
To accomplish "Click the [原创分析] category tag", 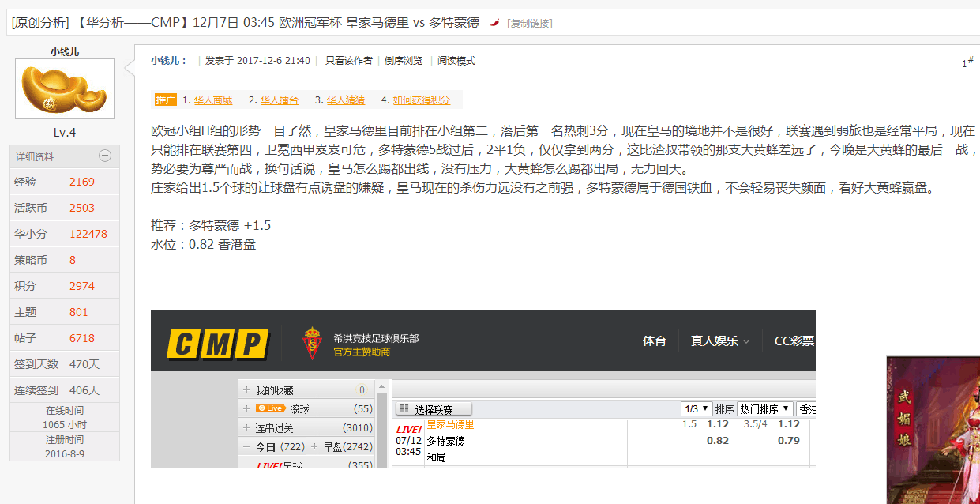I will coord(40,22).
